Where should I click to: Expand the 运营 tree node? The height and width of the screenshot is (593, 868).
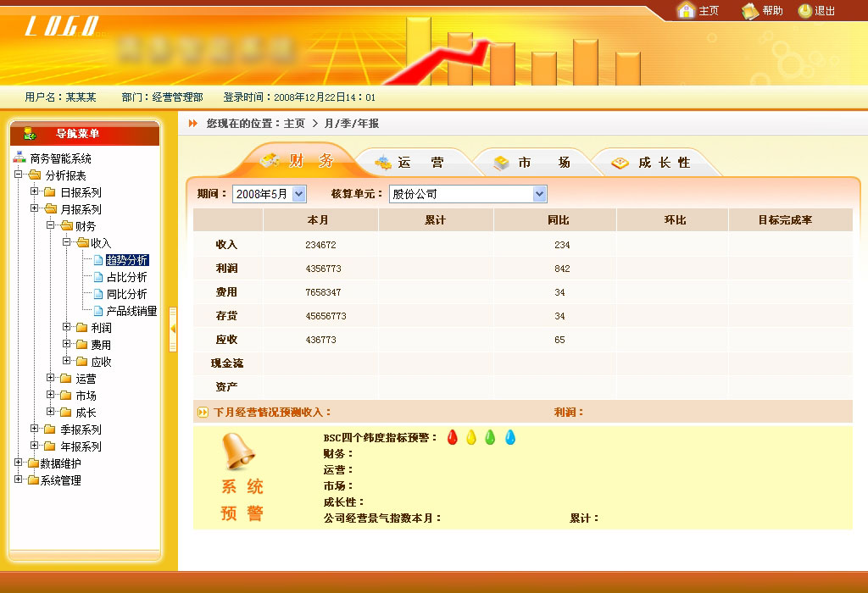coord(50,378)
